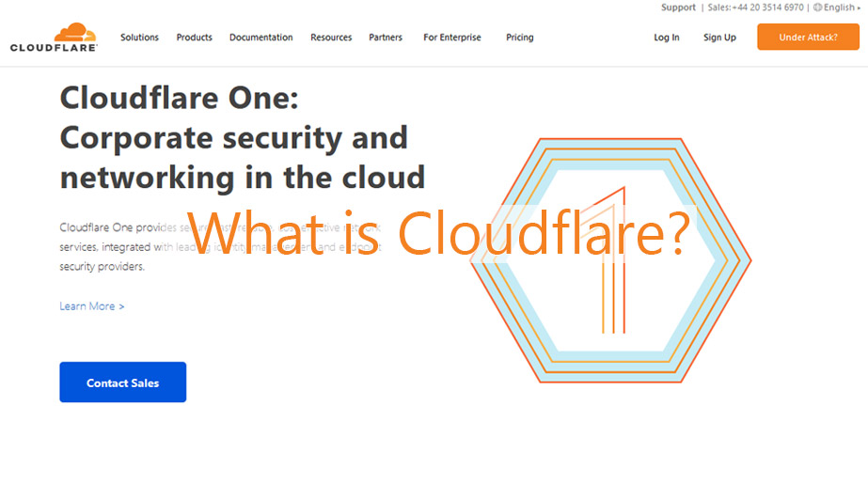
Task: Expand the English language selector
Action: (837, 8)
